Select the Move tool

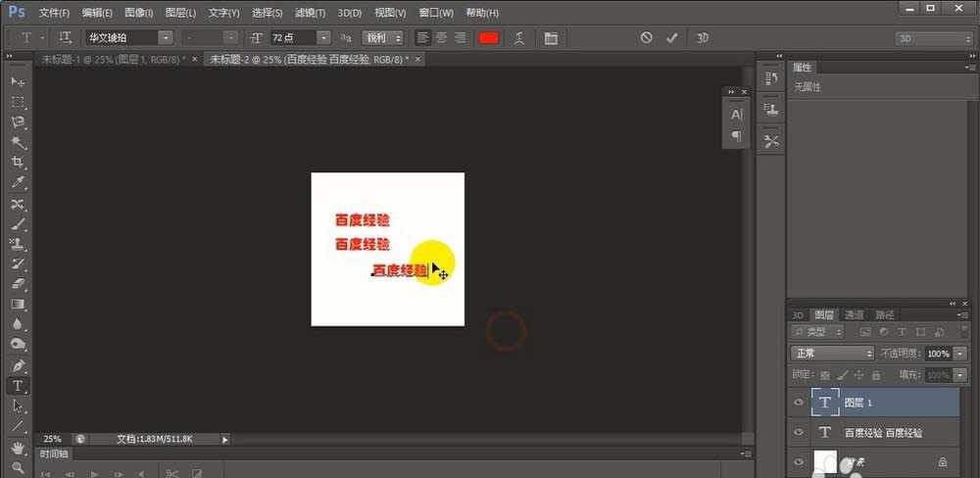point(18,81)
